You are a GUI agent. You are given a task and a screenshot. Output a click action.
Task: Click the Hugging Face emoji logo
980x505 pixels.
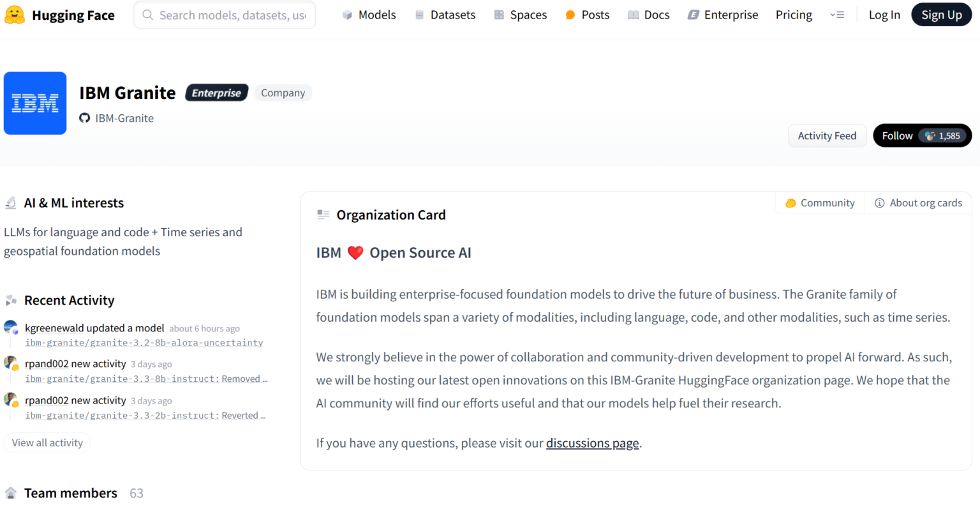[x=14, y=15]
